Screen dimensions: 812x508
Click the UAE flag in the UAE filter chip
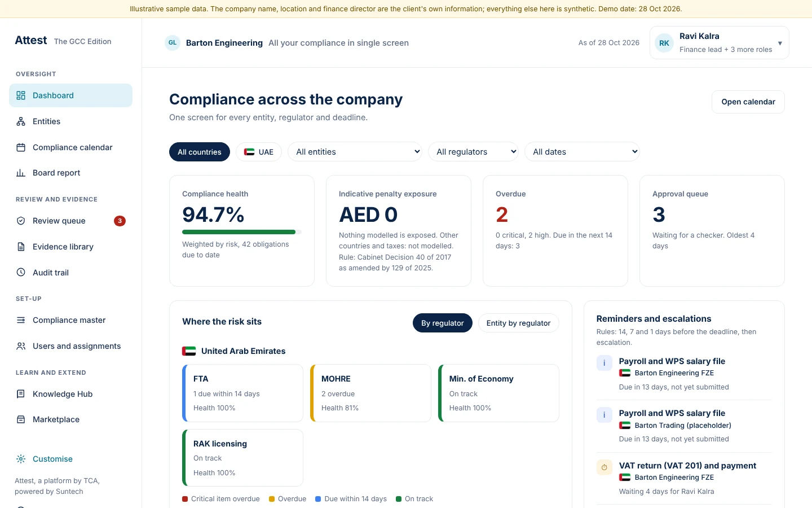click(x=249, y=152)
